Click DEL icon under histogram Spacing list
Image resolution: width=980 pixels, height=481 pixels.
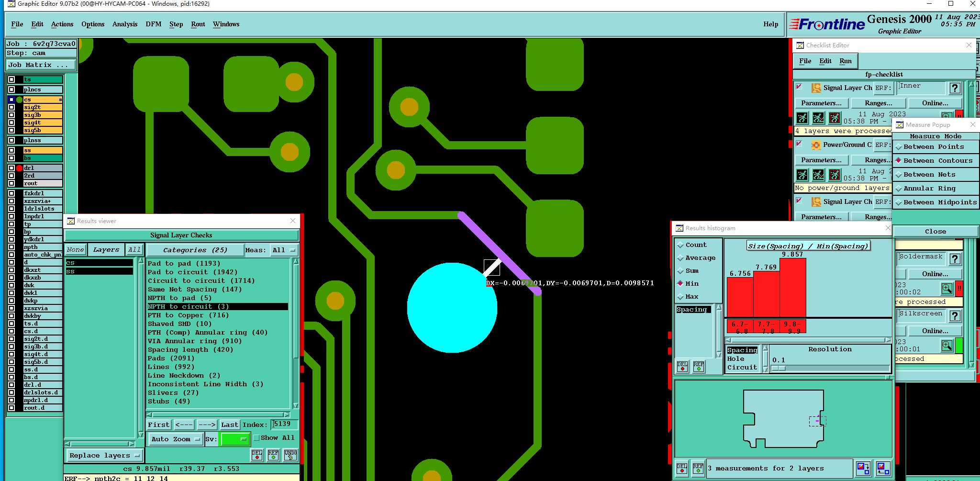tap(682, 367)
